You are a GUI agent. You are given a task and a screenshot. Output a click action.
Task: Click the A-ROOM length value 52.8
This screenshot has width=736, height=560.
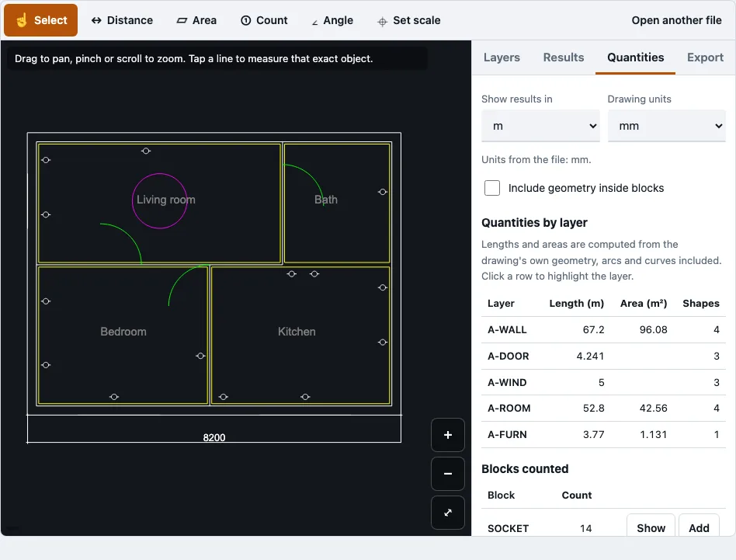[593, 408]
